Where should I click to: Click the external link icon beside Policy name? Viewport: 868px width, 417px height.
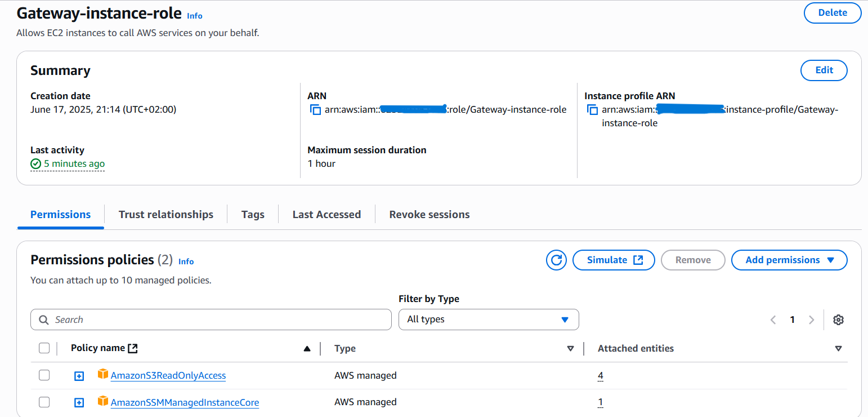click(x=133, y=348)
